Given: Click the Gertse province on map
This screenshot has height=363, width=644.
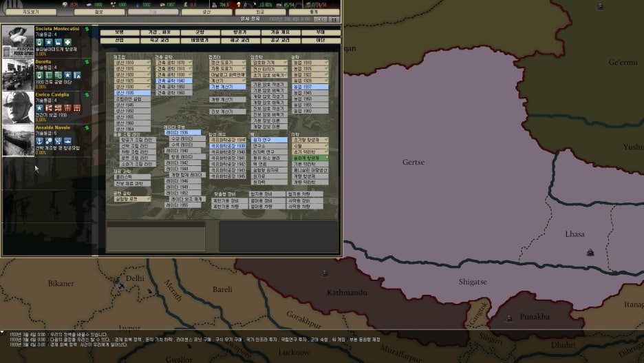Looking at the screenshot, I should click(414, 162).
